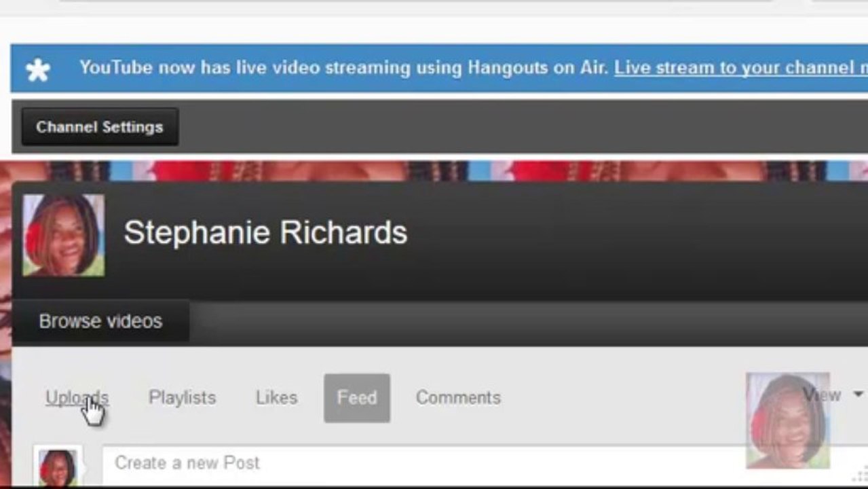Image resolution: width=868 pixels, height=489 pixels.
Task: Open the Channel Settings button
Action: coord(100,127)
